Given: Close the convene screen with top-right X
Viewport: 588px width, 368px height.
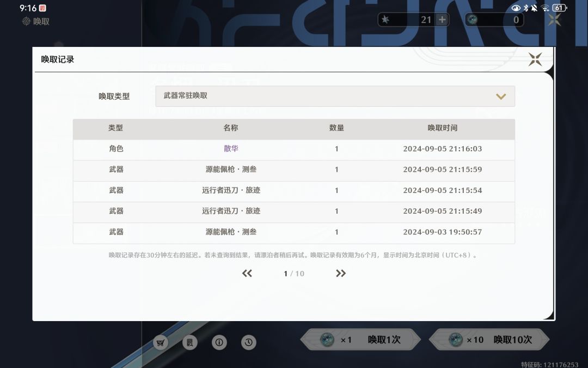Looking at the screenshot, I should coord(554,20).
